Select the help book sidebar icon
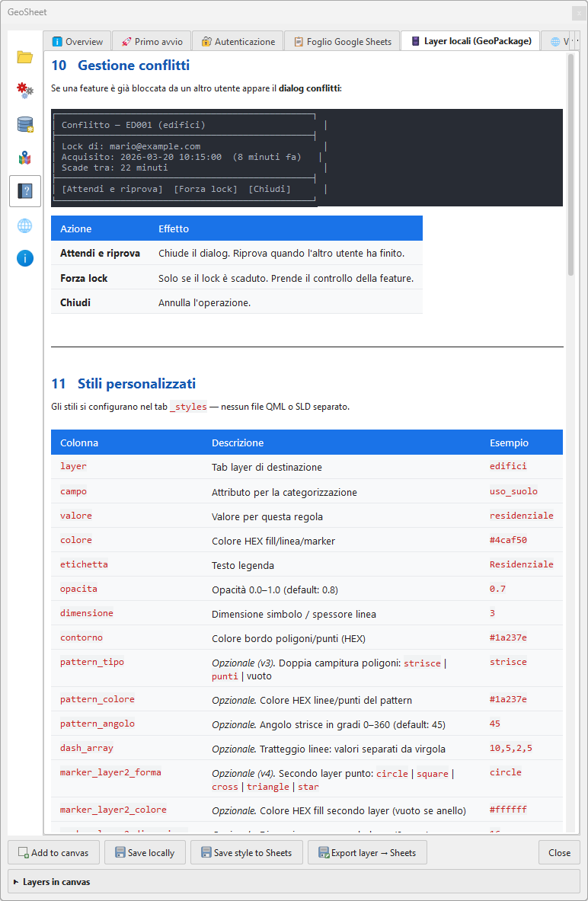This screenshot has height=901, width=588. coord(24,190)
